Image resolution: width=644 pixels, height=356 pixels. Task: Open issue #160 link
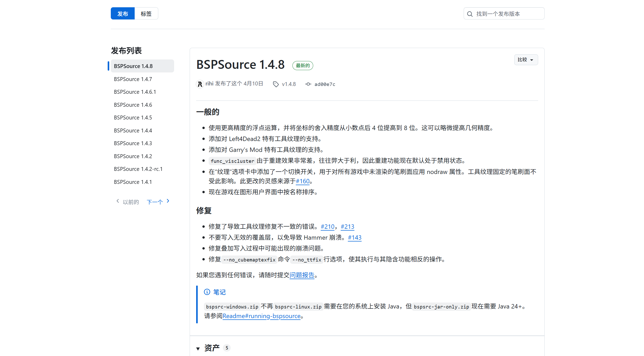point(303,181)
